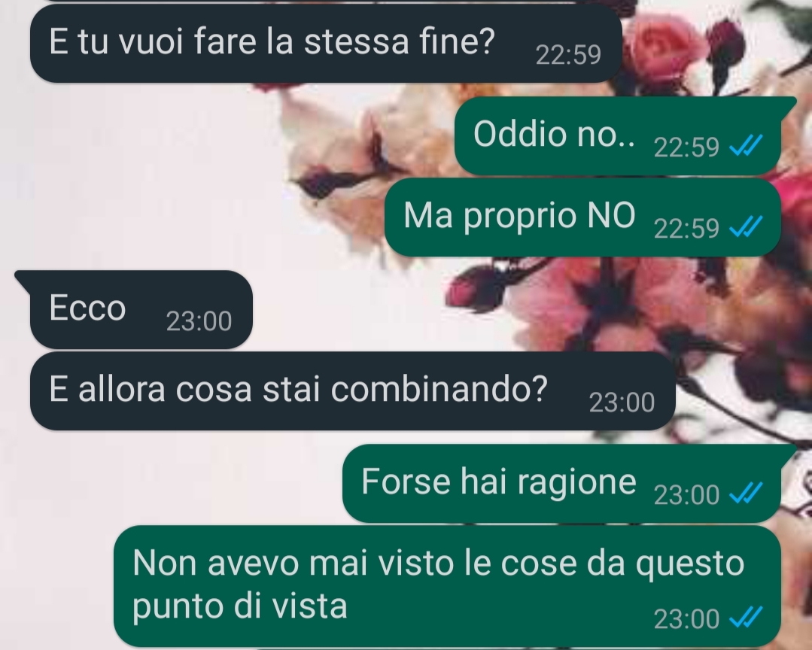The height and width of the screenshot is (650, 812).
Task: Select message 'E tu vuoi fare la stessa fine?'
Action: (326, 44)
